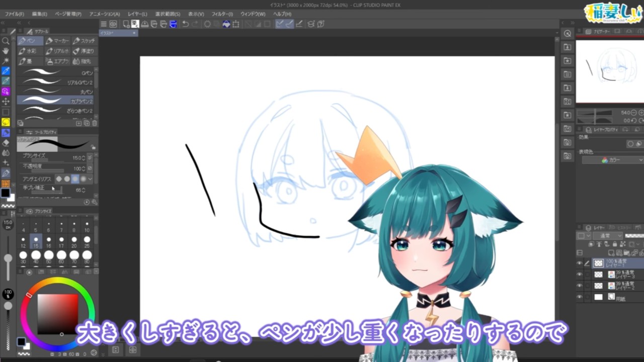This screenshot has width=644, height=362.
Task: Toggle snap to ruler icon
Action: [x=279, y=24]
